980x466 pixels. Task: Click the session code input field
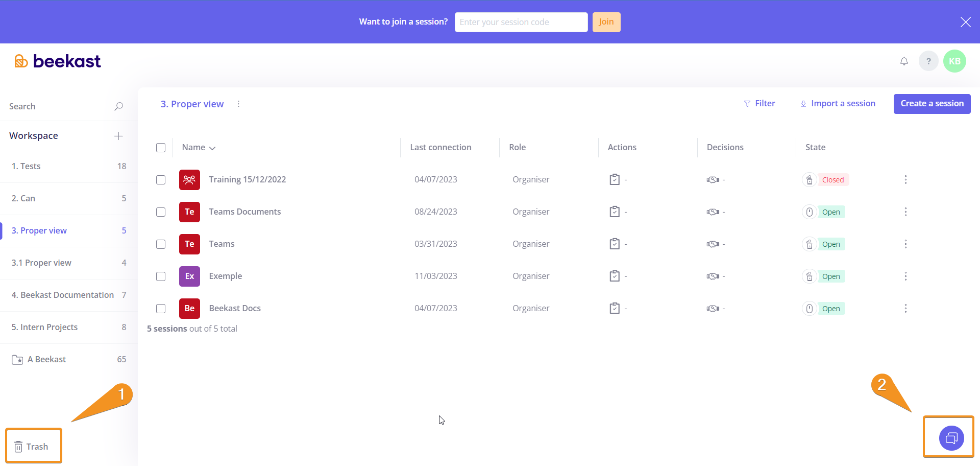521,22
